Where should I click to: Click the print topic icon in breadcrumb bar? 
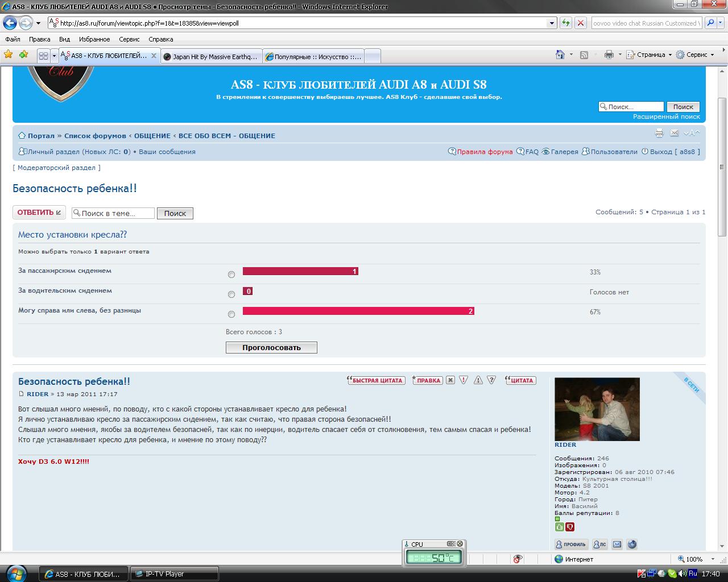[x=659, y=133]
